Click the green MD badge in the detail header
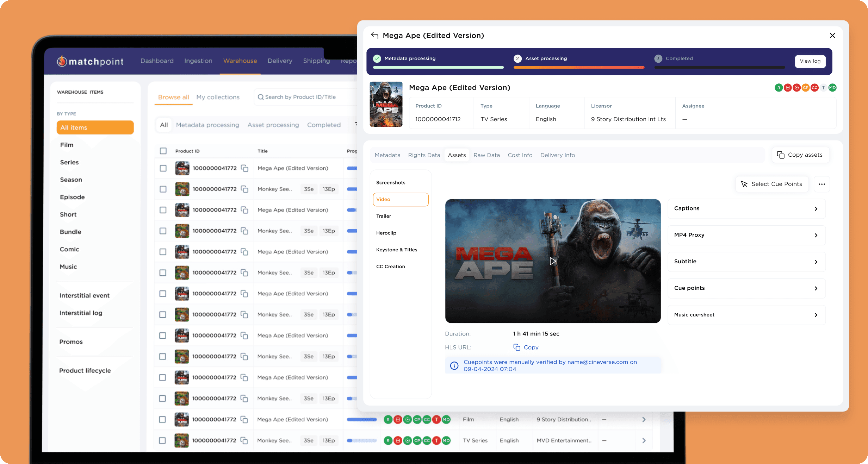This screenshot has height=464, width=868. tap(832, 88)
